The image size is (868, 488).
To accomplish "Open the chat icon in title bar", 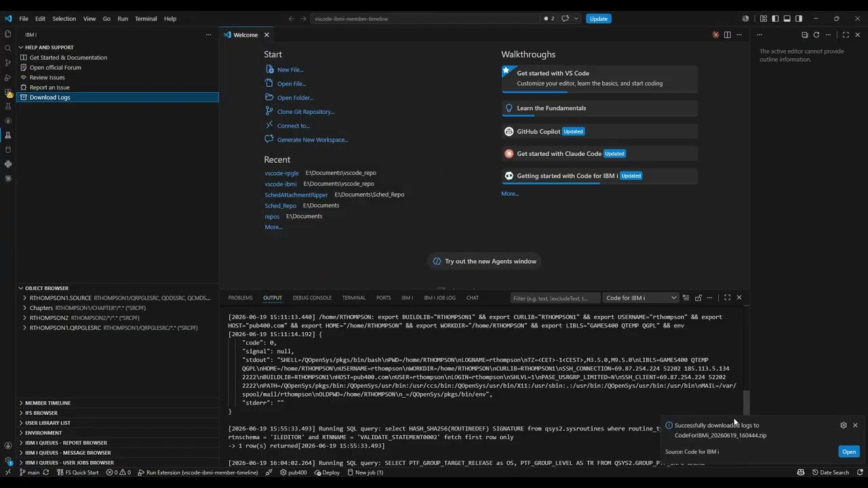I will pyautogui.click(x=565, y=19).
